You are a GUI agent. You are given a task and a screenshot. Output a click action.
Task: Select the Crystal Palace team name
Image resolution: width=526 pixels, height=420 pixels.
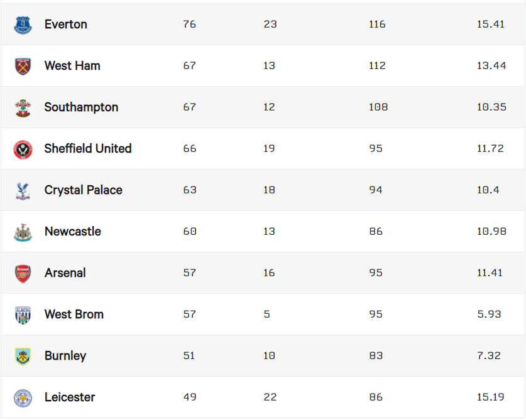84,190
